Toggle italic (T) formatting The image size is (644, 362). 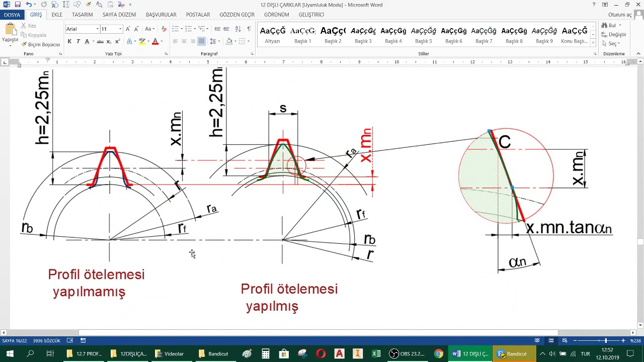78,41
